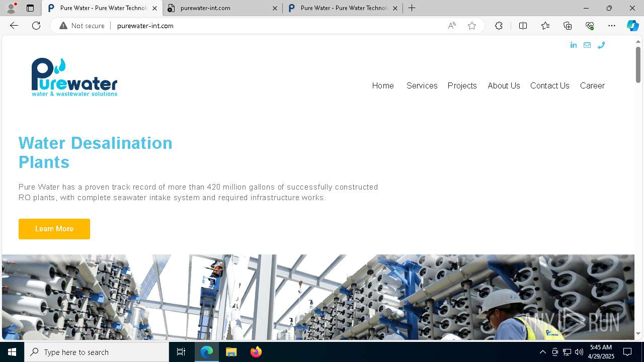The image size is (644, 362).
Task: Open network status tray icon
Action: pos(567,352)
